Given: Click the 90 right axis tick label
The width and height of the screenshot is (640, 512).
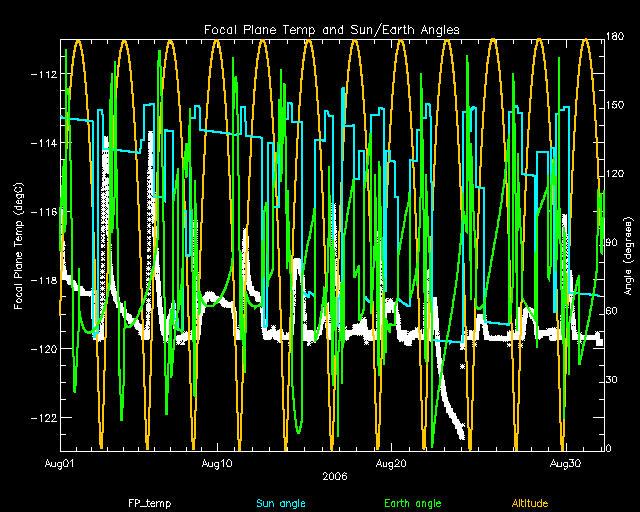Looking at the screenshot, I should (613, 243).
